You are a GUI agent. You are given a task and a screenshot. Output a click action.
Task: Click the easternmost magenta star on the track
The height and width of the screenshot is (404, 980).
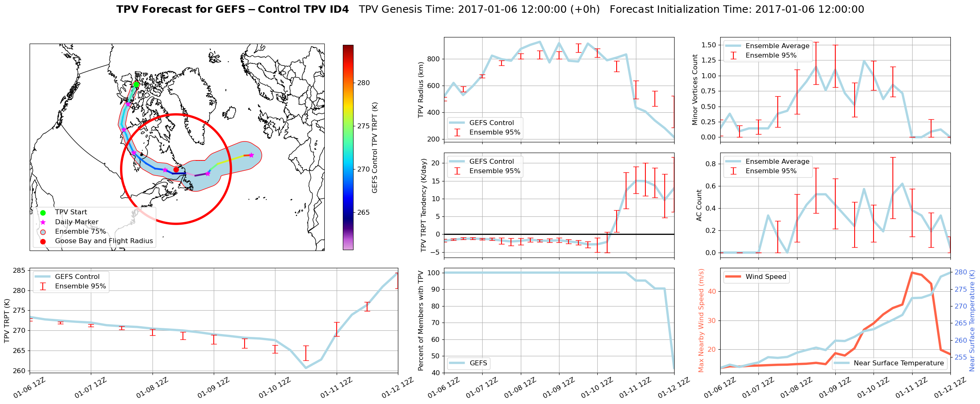(251, 155)
